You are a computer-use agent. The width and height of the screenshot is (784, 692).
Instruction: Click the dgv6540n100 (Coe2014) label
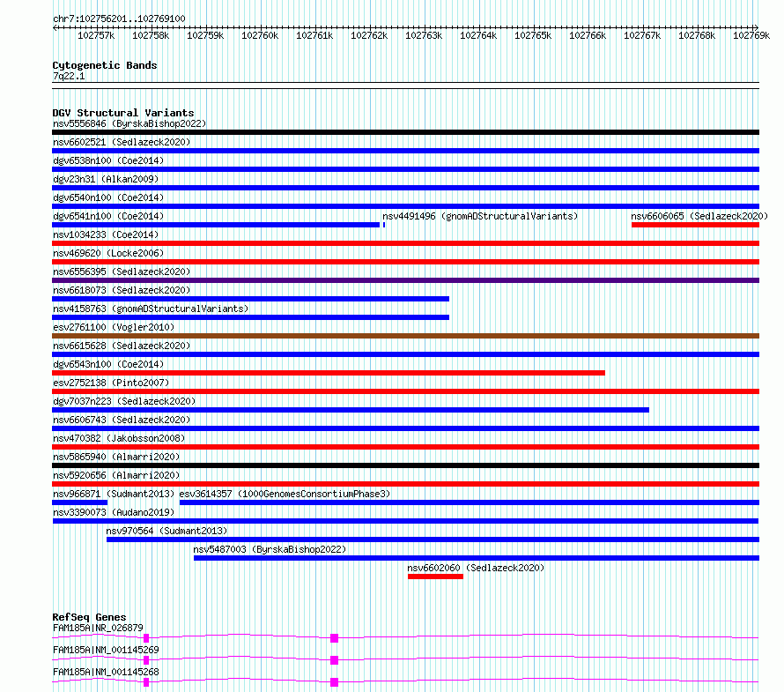(108, 197)
